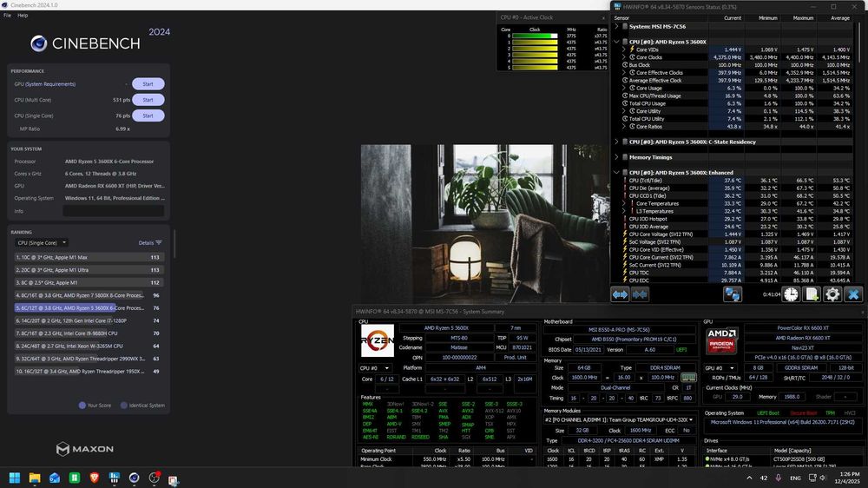Select highlighted Ryzen 5 3600X ranking row
Viewport: 868px width, 488px height.
tap(89, 308)
